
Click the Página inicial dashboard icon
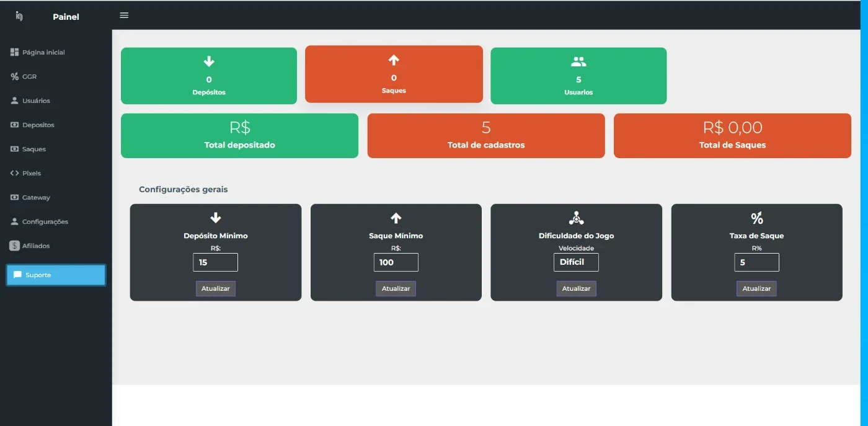pyautogui.click(x=15, y=52)
